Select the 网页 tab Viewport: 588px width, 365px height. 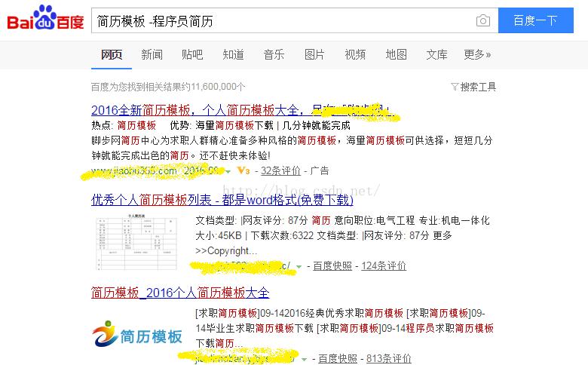112,55
